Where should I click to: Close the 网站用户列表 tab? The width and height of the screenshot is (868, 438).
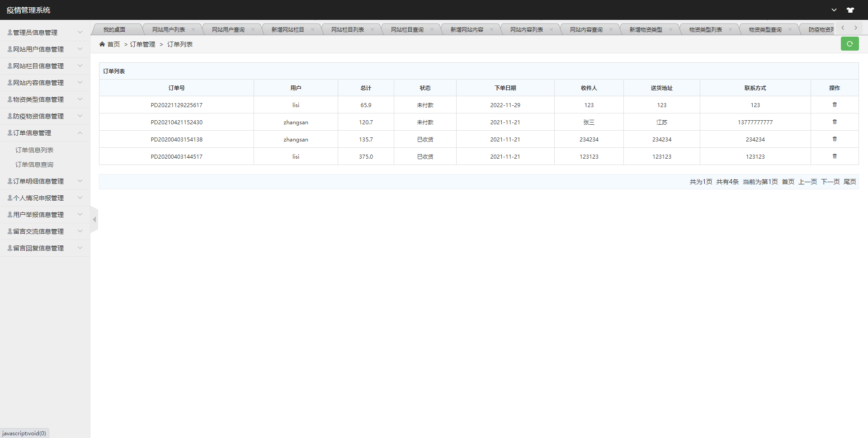[x=193, y=30]
